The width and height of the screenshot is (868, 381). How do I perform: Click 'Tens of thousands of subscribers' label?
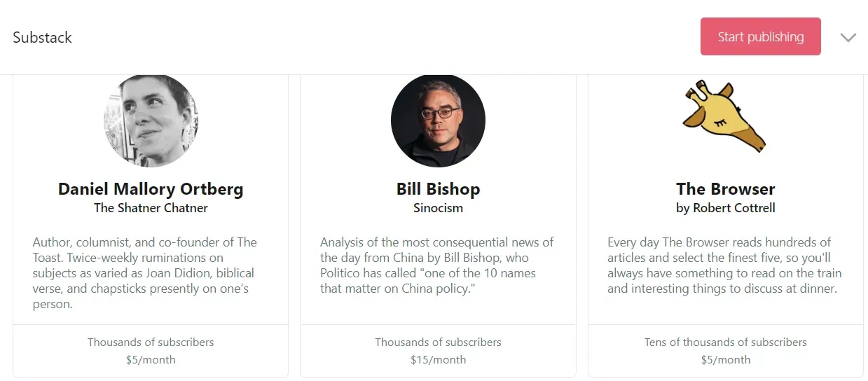(725, 342)
